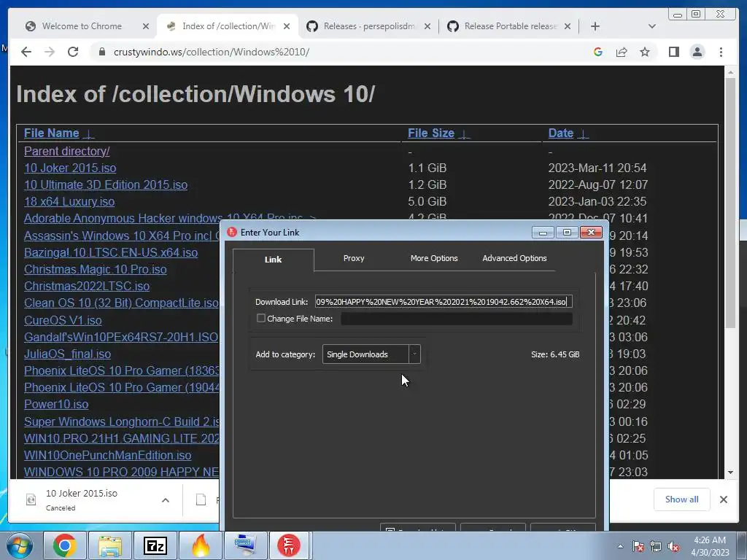Viewport: 747px width, 560px height.
Task: Share this page via share icon
Action: pyautogui.click(x=622, y=52)
